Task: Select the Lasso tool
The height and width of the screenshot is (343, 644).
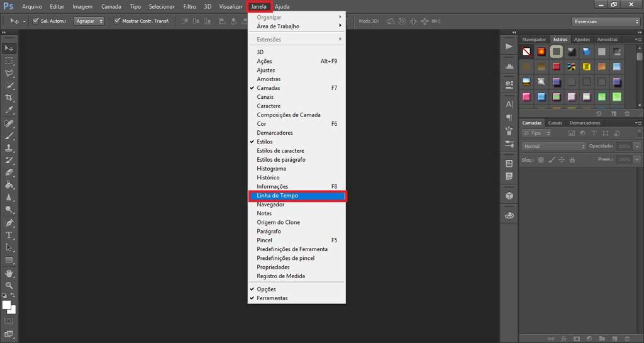Action: 9,73
